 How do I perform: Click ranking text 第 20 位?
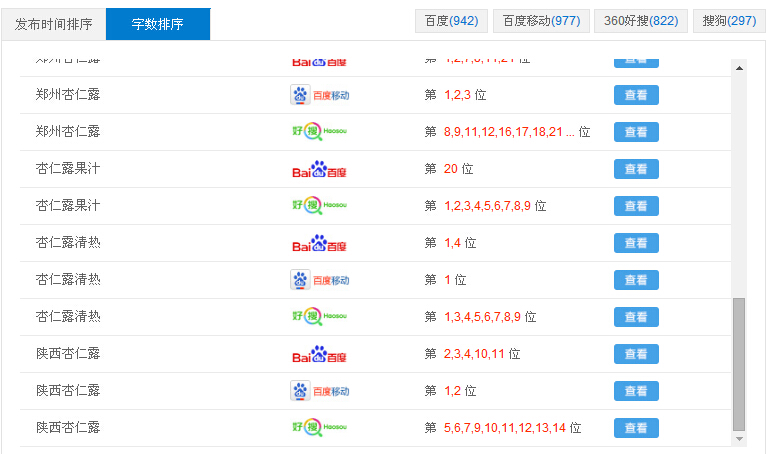449,169
